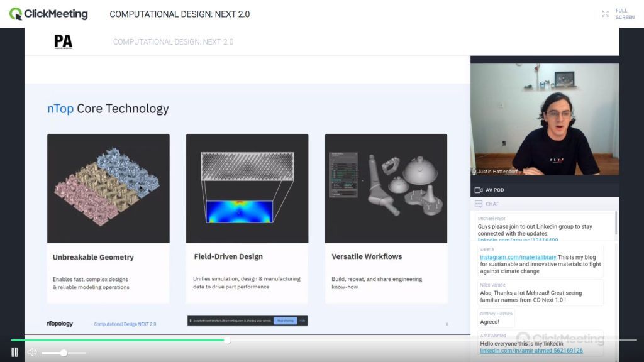Click Justin Hattendorf's webcam video
644x362 pixels.
pyautogui.click(x=545, y=119)
